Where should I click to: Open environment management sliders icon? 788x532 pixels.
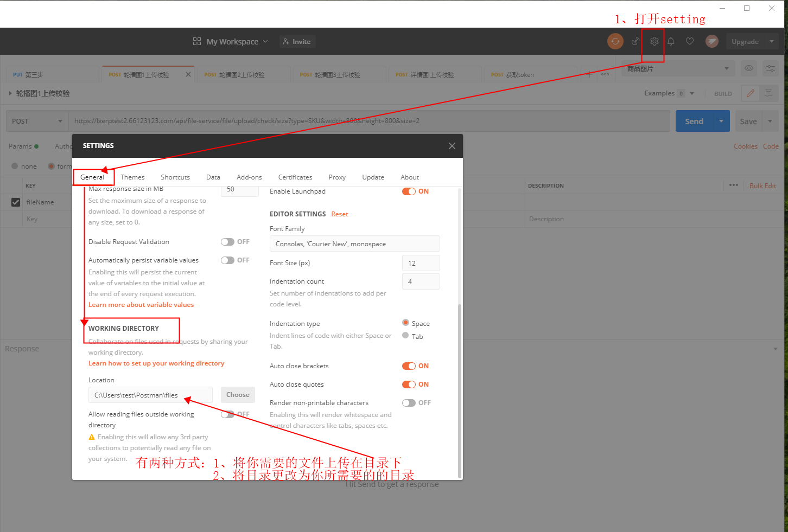coord(770,68)
